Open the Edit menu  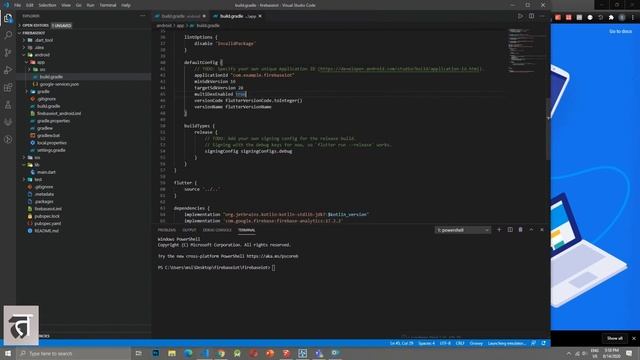coord(30,5)
